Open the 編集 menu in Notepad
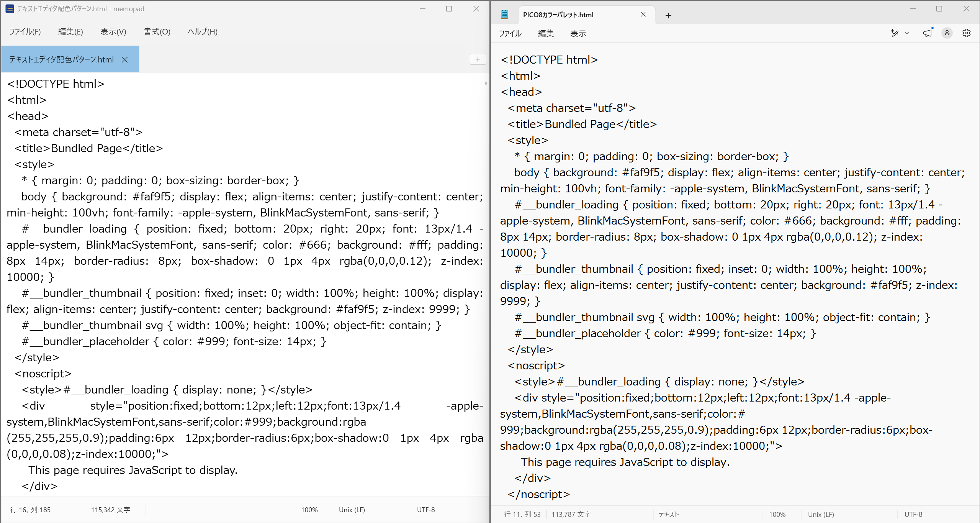This screenshot has height=523, width=980. point(546,33)
